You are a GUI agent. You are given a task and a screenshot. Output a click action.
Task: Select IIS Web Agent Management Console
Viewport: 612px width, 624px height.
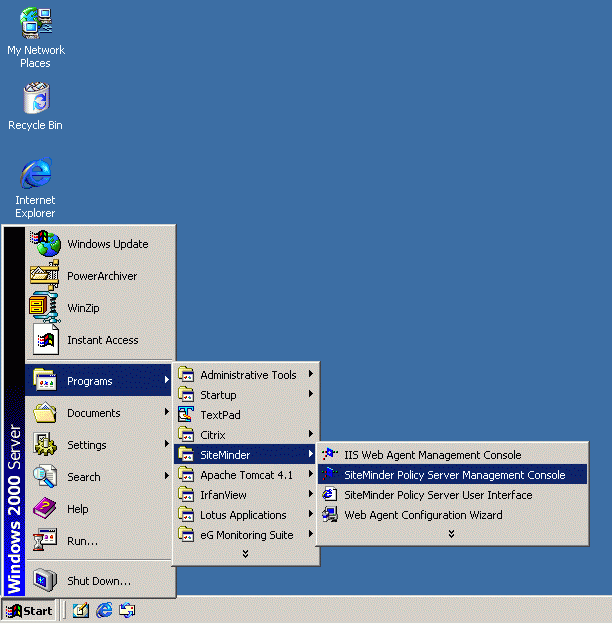coord(452,454)
